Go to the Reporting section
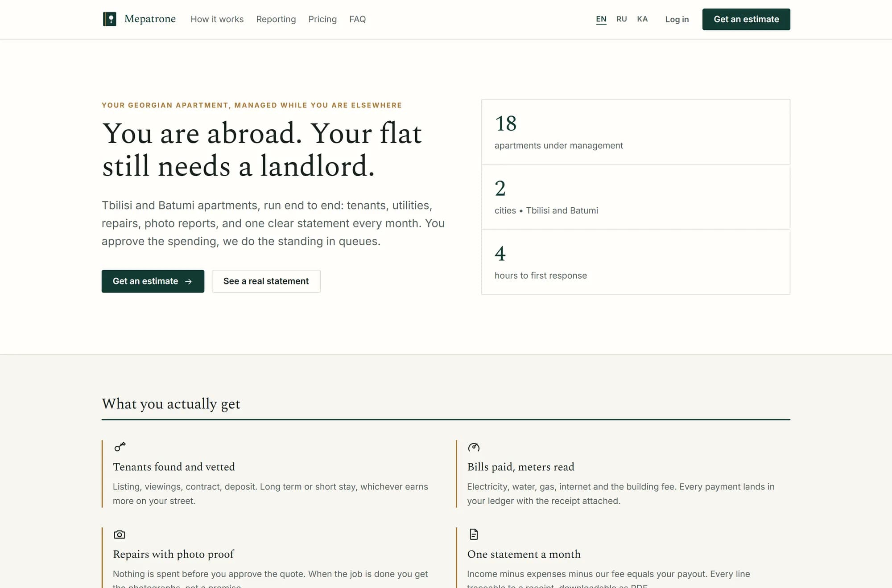 (x=276, y=19)
